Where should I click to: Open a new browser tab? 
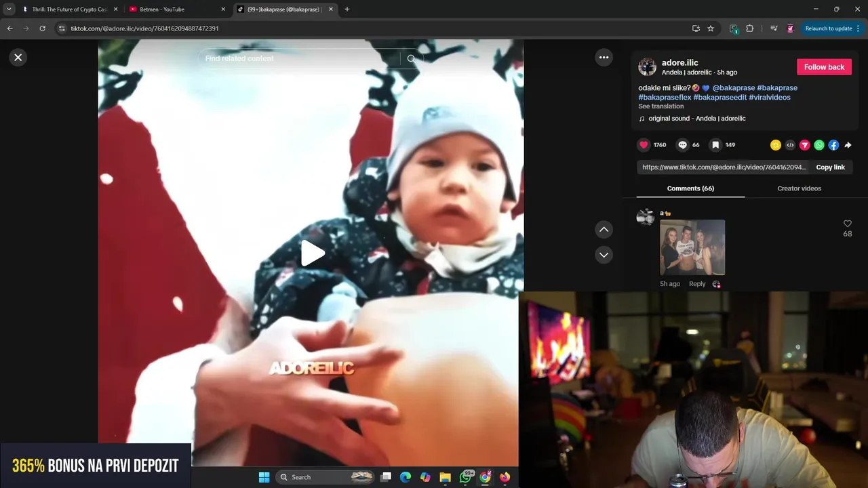pyautogui.click(x=347, y=9)
